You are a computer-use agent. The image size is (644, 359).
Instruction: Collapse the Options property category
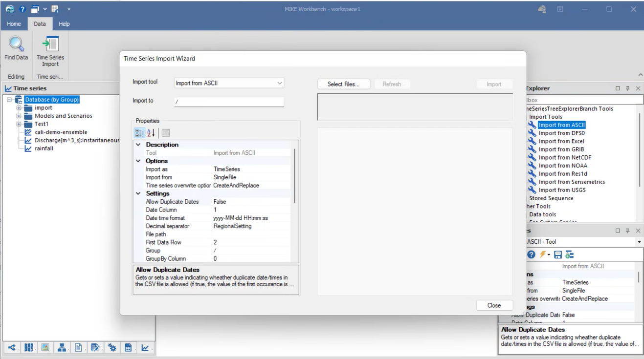point(138,161)
